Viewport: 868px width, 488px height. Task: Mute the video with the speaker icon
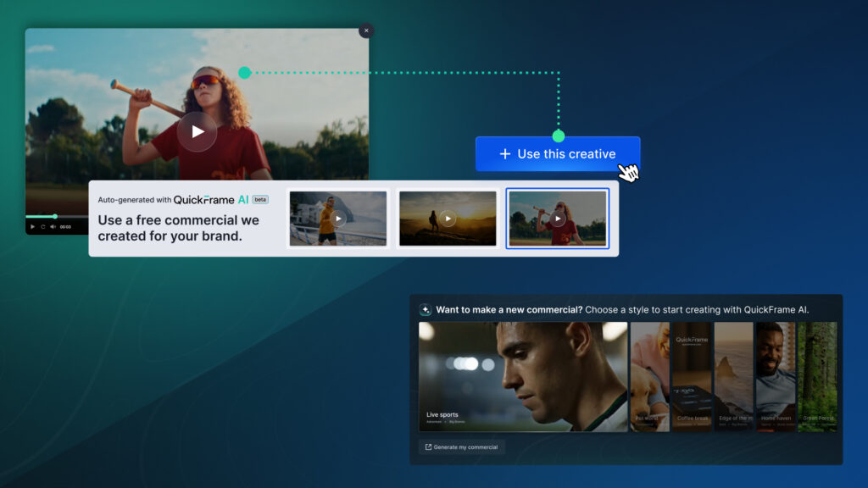[x=53, y=227]
